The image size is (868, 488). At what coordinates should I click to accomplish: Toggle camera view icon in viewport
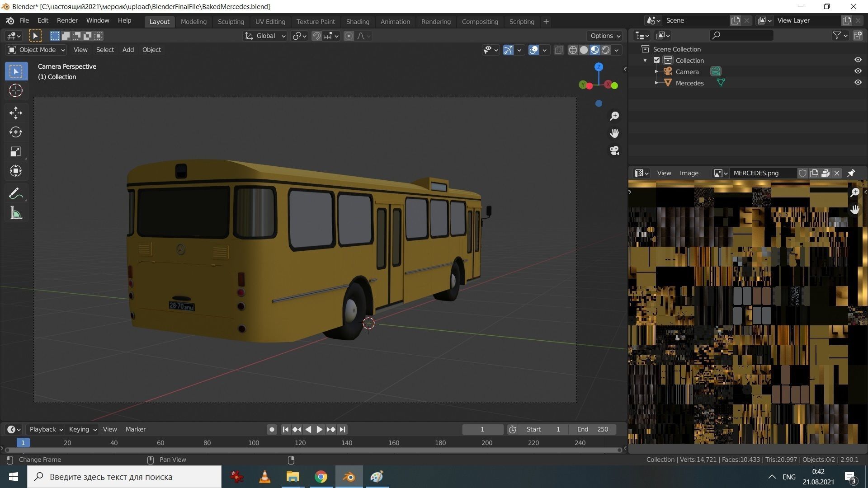614,150
